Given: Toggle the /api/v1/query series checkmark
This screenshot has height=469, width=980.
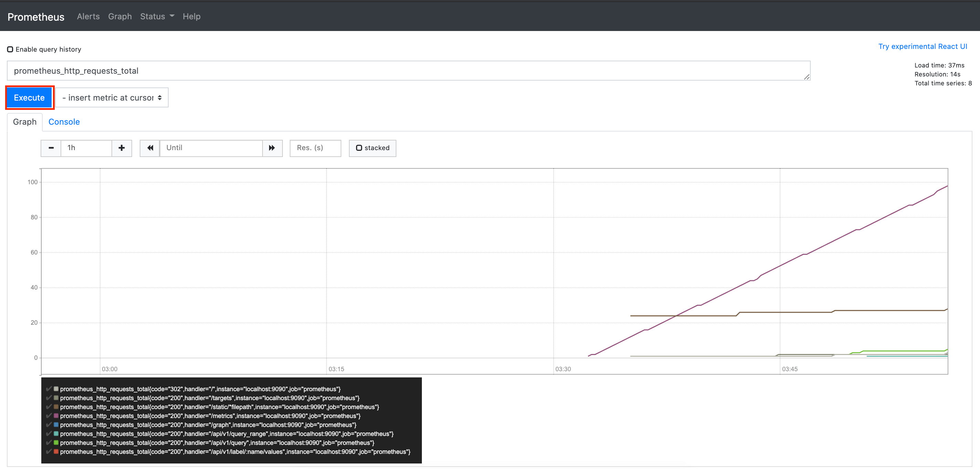Looking at the screenshot, I should tap(49, 442).
